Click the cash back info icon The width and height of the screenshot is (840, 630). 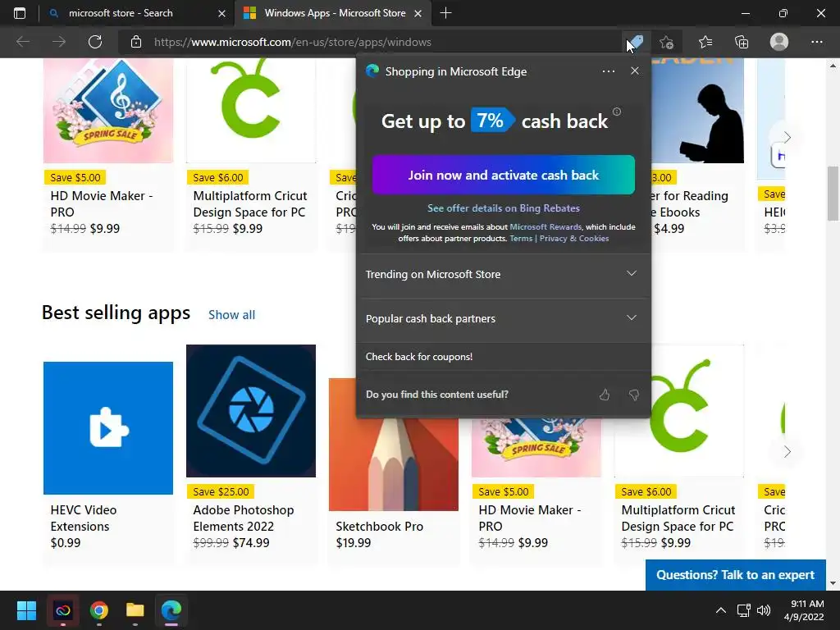coord(617,112)
